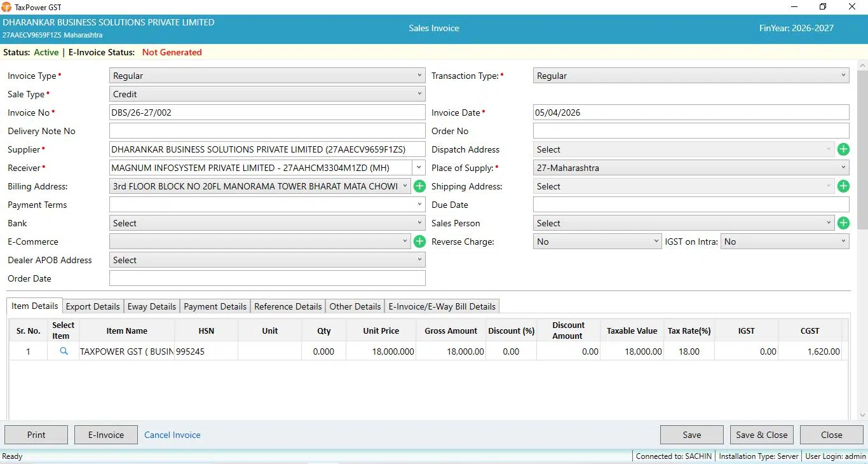Expand the Receiver dropdown arrow
868x464 pixels.
pyautogui.click(x=419, y=168)
